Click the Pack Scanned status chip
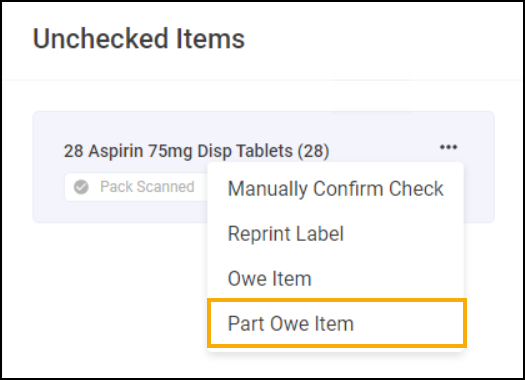 click(x=136, y=187)
